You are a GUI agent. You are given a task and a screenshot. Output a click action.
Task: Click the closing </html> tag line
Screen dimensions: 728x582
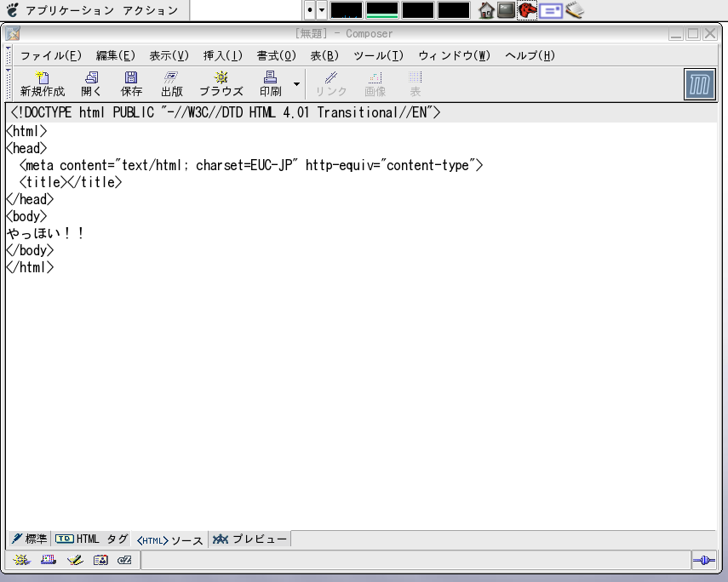point(30,267)
